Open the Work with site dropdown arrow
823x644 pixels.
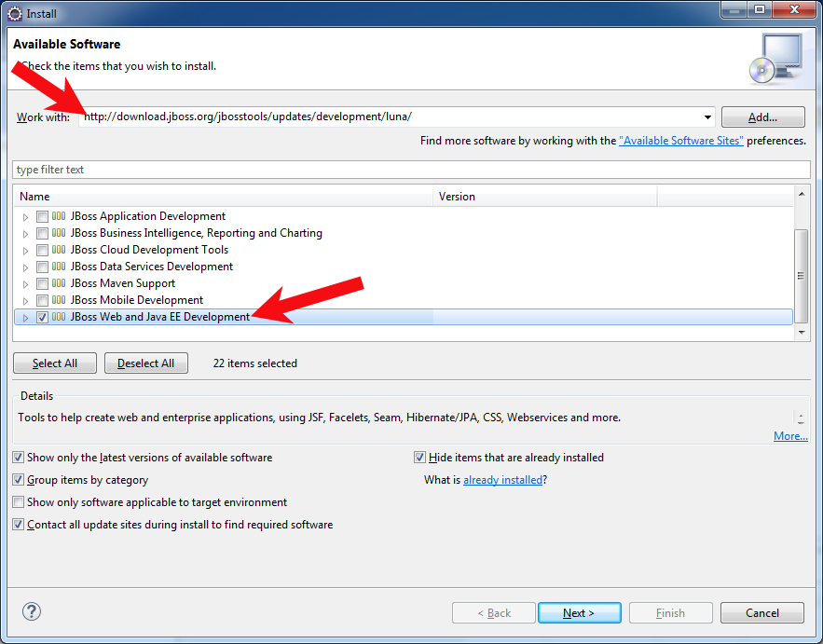[707, 117]
